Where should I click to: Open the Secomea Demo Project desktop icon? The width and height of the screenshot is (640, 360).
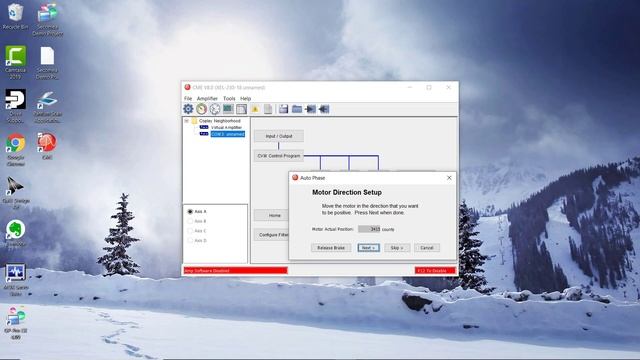coord(47,19)
